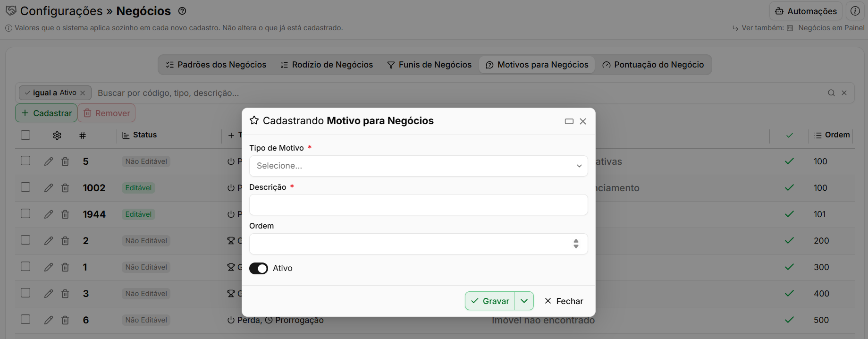This screenshot has width=868, height=339.
Task: Open the table settings gear icon
Action: tap(57, 136)
